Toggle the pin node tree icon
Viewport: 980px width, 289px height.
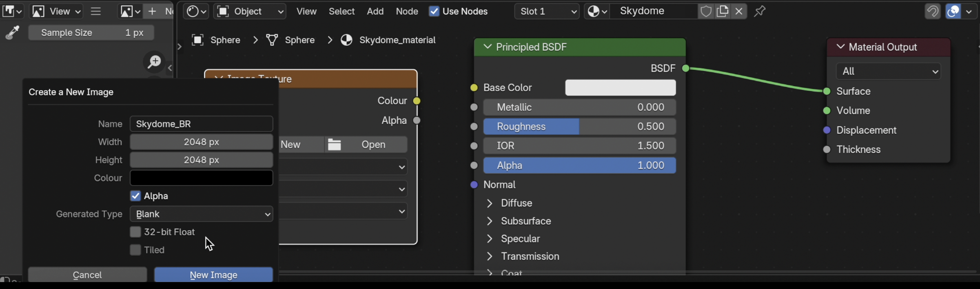click(x=759, y=11)
